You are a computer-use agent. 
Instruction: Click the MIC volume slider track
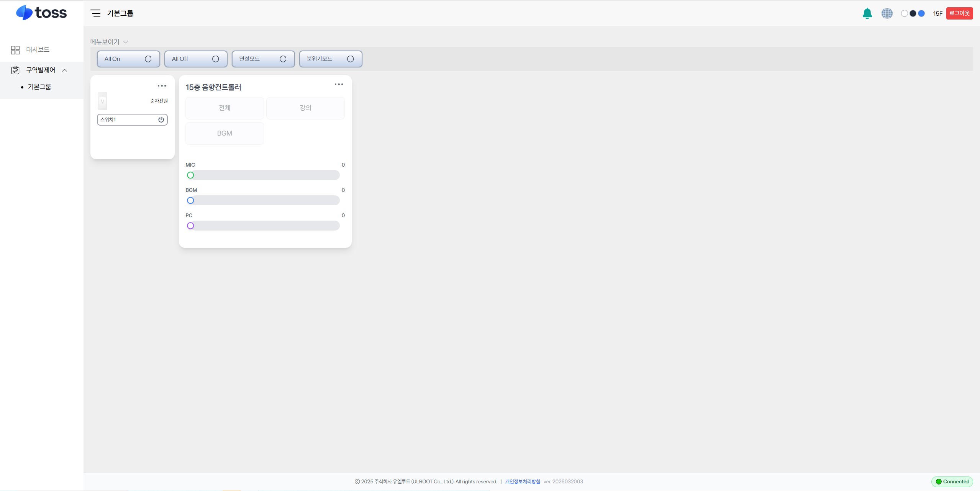[x=263, y=175]
